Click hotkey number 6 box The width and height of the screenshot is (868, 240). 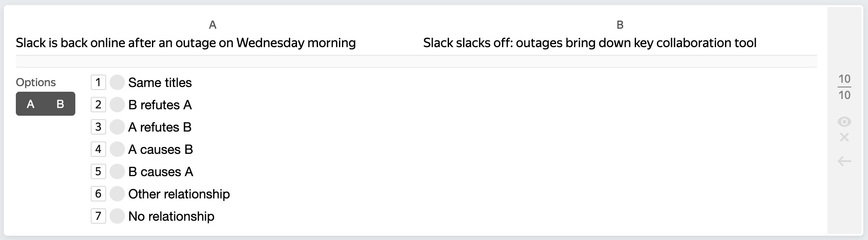click(x=98, y=194)
